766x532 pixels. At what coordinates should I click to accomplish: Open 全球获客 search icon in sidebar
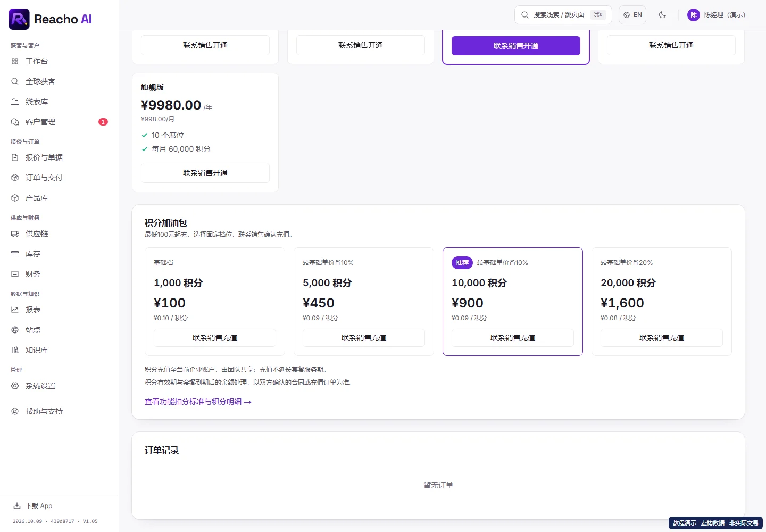coord(15,81)
